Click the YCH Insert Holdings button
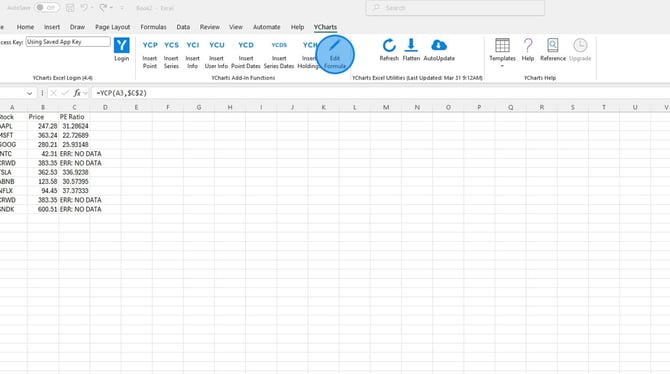 (309, 54)
